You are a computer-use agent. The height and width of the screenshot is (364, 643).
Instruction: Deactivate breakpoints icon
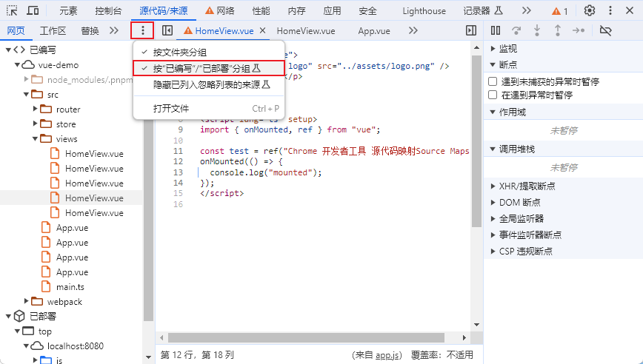click(x=606, y=30)
